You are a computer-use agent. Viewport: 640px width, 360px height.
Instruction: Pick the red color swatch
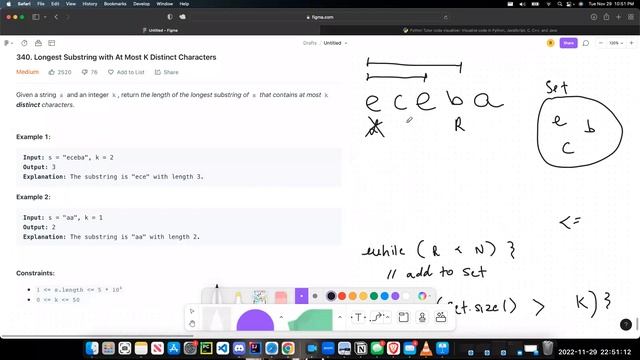(342, 296)
